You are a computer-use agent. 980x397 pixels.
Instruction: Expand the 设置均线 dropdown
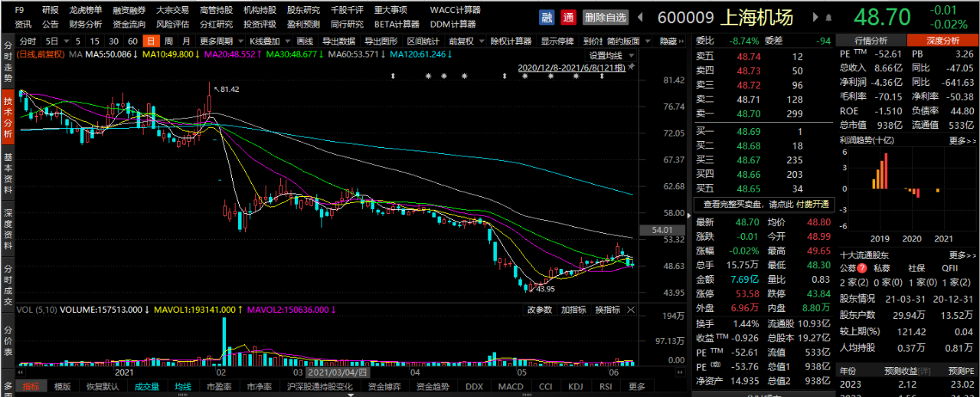click(x=612, y=55)
